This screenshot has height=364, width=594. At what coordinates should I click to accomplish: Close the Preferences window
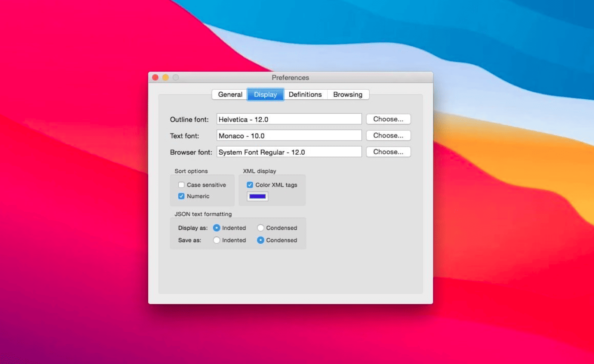coord(155,77)
